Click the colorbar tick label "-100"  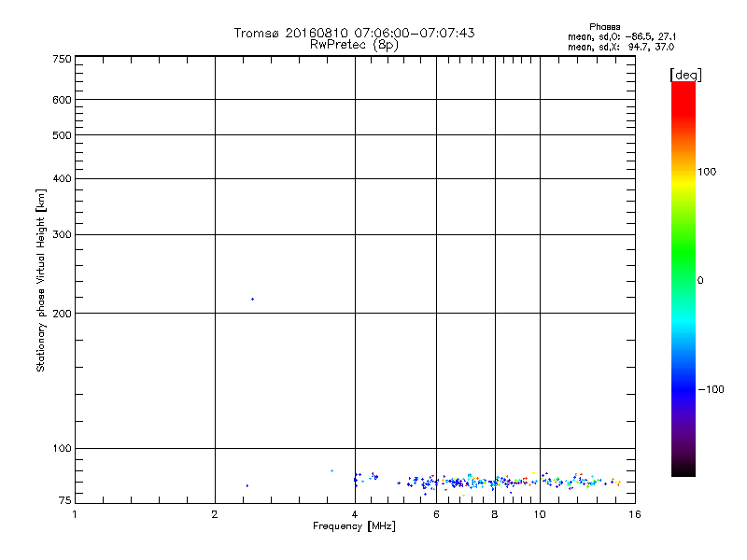pyautogui.click(x=711, y=389)
